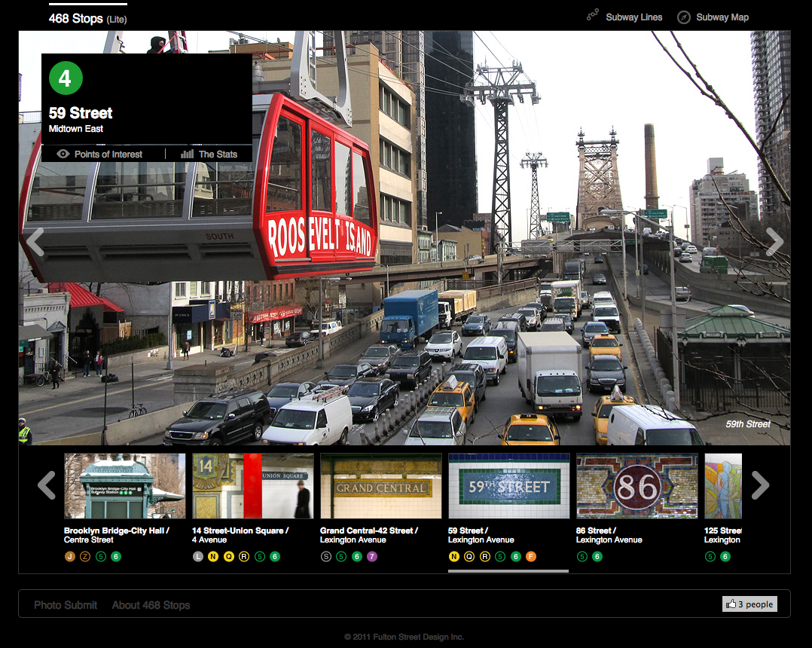Click the 125 Street station title
Image resolution: width=812 pixels, height=648 pixels.
click(x=723, y=535)
